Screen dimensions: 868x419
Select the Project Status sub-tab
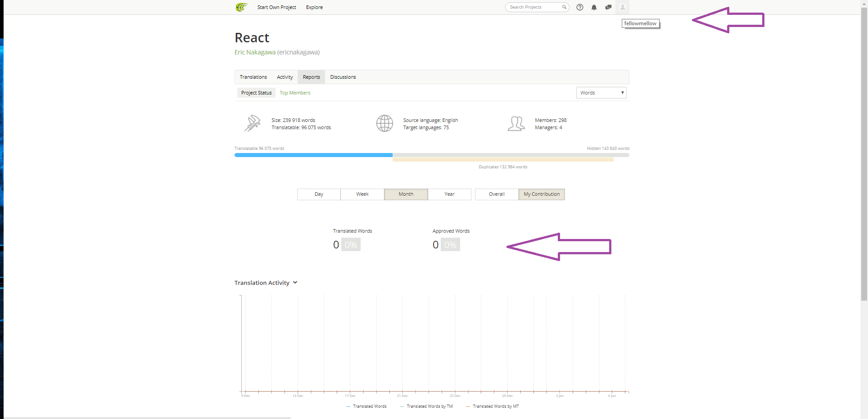(257, 93)
